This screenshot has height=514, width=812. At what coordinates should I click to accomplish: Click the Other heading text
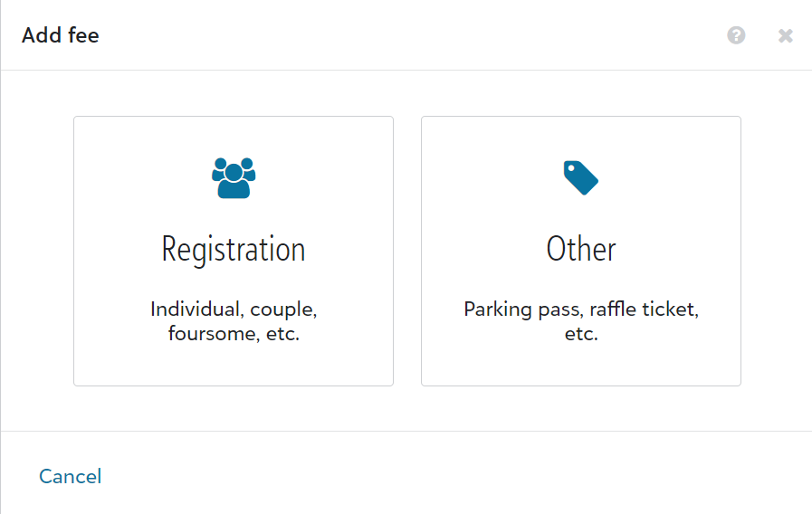[581, 249]
